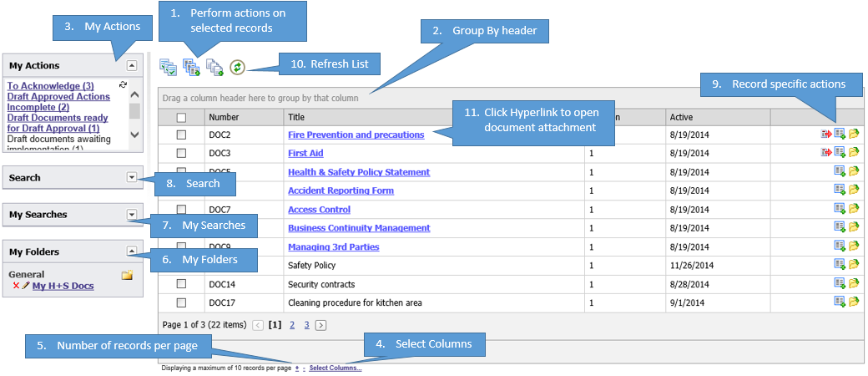This screenshot has width=868, height=376.
Task: Sort by the Active column header
Action: click(x=681, y=117)
